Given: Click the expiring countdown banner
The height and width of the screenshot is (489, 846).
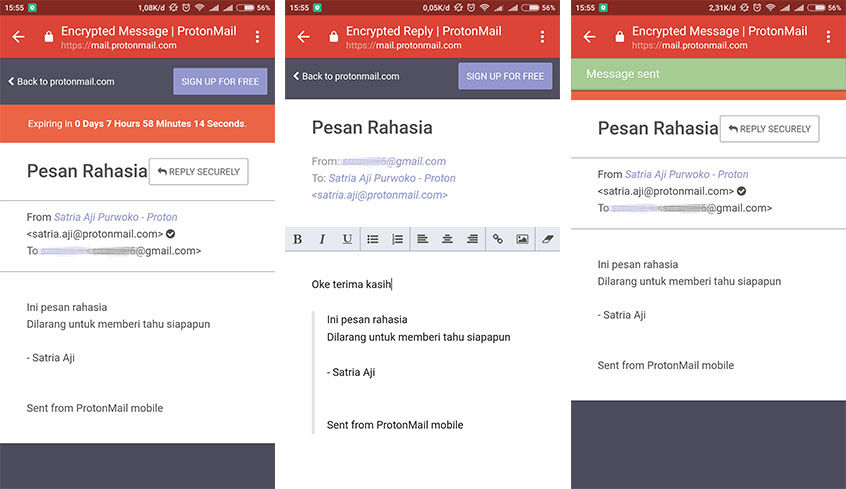Looking at the screenshot, I should (x=137, y=124).
